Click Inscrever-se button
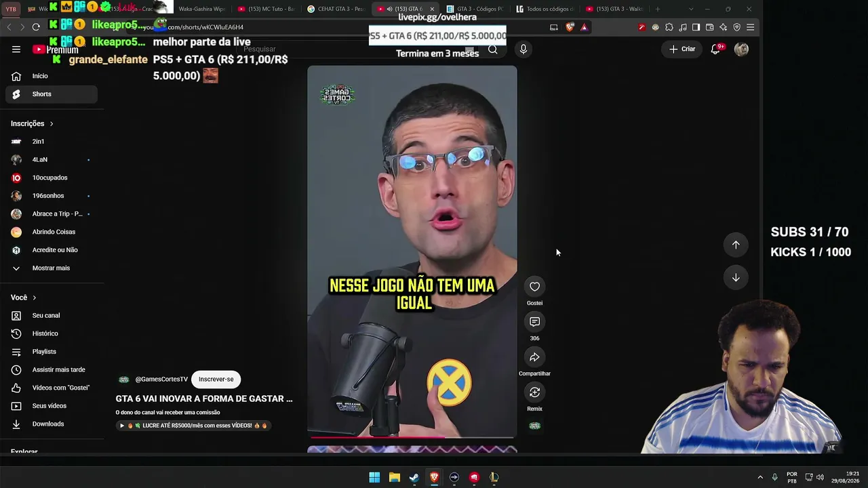 tap(216, 380)
